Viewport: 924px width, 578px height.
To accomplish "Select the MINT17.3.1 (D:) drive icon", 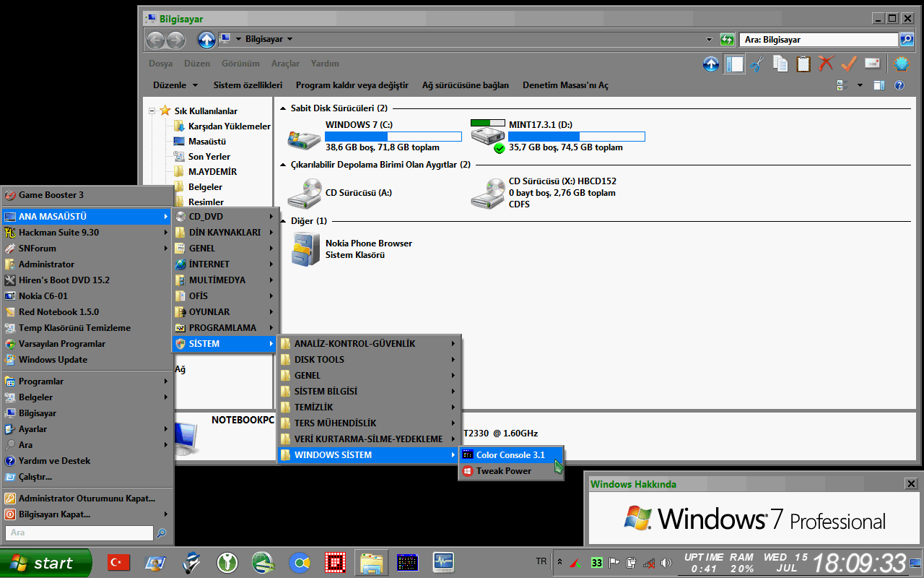I will (x=488, y=137).
